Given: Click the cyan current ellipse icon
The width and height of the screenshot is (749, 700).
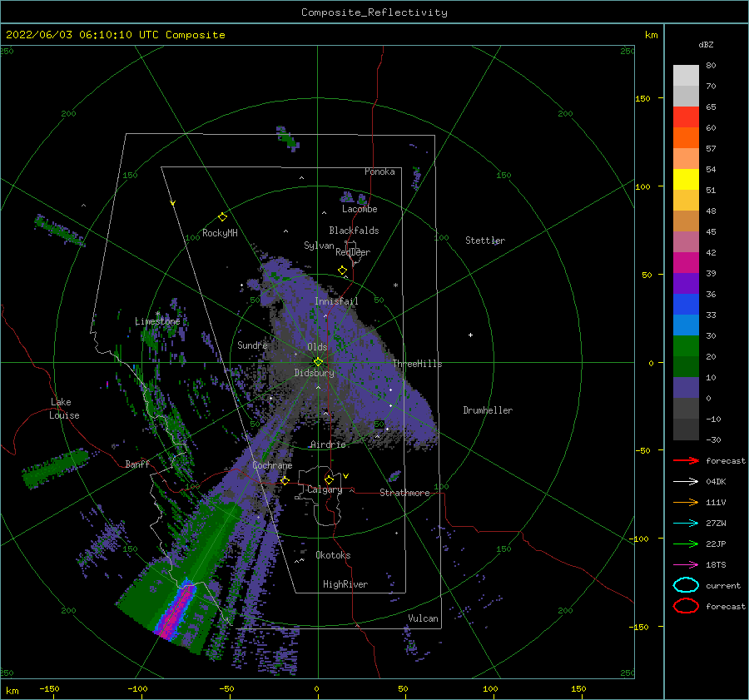Looking at the screenshot, I should [x=686, y=585].
